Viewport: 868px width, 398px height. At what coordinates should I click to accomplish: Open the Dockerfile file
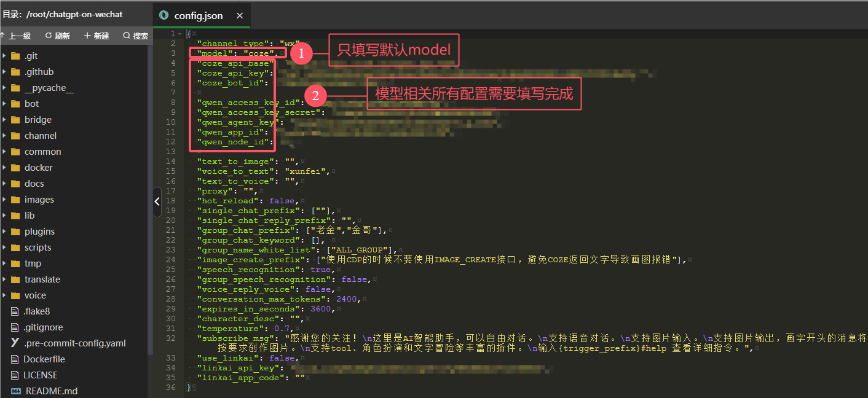[44, 359]
